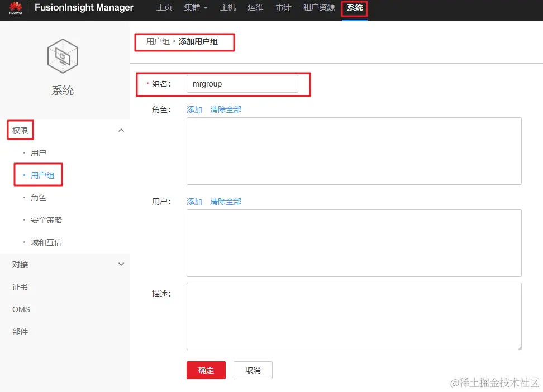Select the 系统 top menu tab
Screen dimensions: 543x392
click(355, 8)
